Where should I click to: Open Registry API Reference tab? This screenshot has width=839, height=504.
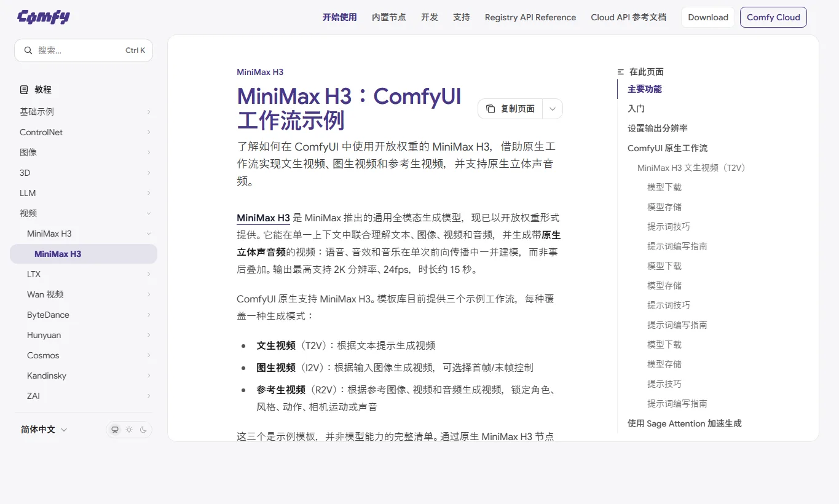click(x=530, y=17)
